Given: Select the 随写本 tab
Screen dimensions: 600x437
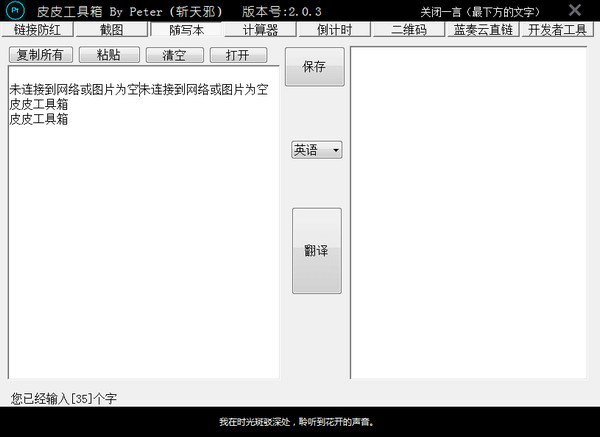Looking at the screenshot, I should [x=186, y=30].
